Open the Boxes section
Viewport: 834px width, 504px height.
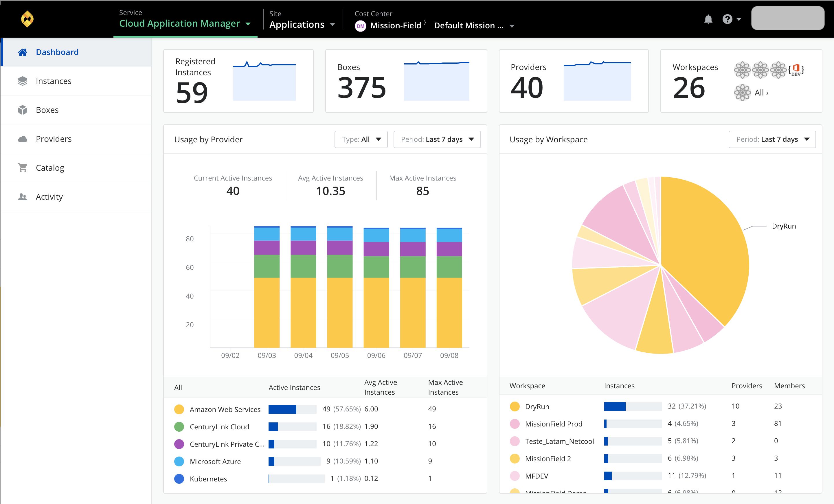[x=76, y=110]
